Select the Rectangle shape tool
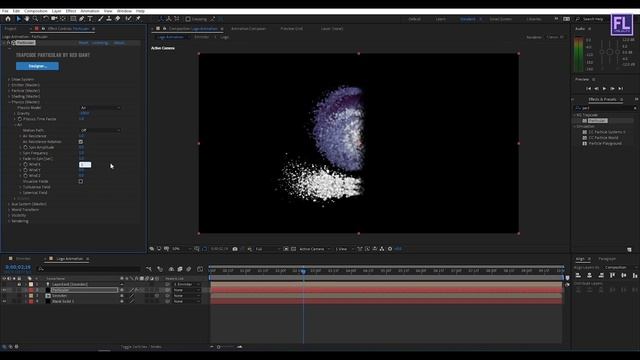The height and width of the screenshot is (360, 640). tap(73, 19)
